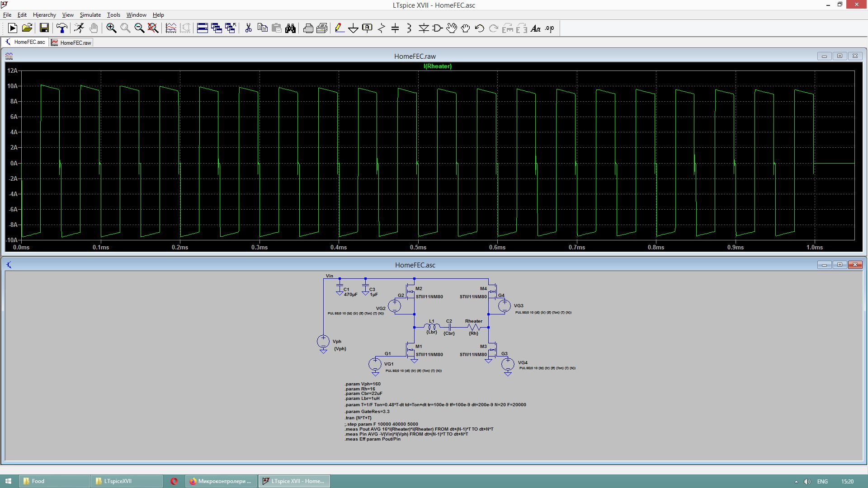Select the Label Net tool
Viewport: 868px width, 488px height.
(367, 28)
